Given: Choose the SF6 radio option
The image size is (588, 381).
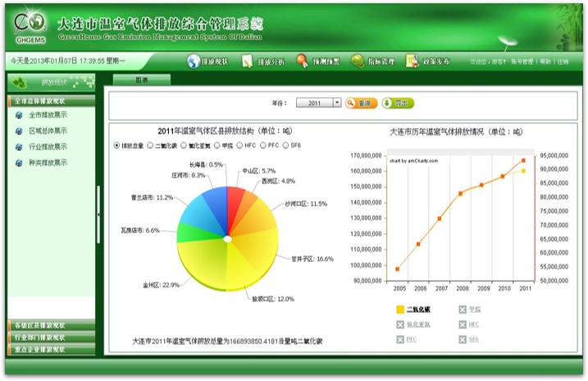Looking at the screenshot, I should tap(286, 145).
